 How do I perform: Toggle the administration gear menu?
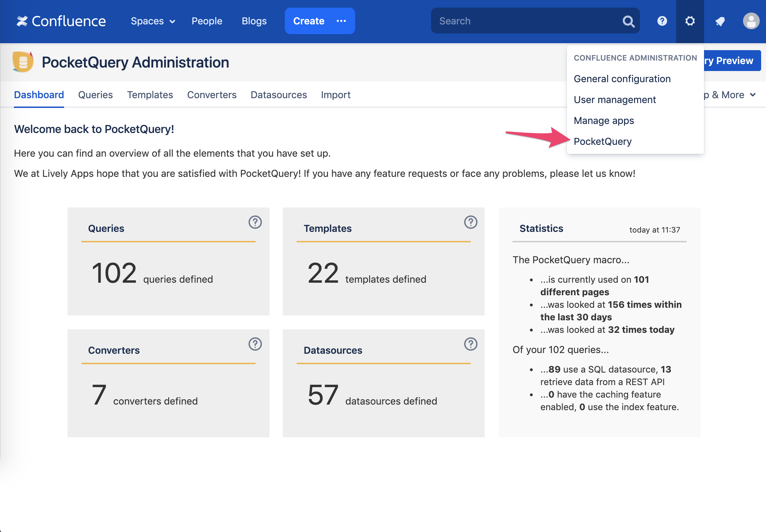[x=690, y=21]
